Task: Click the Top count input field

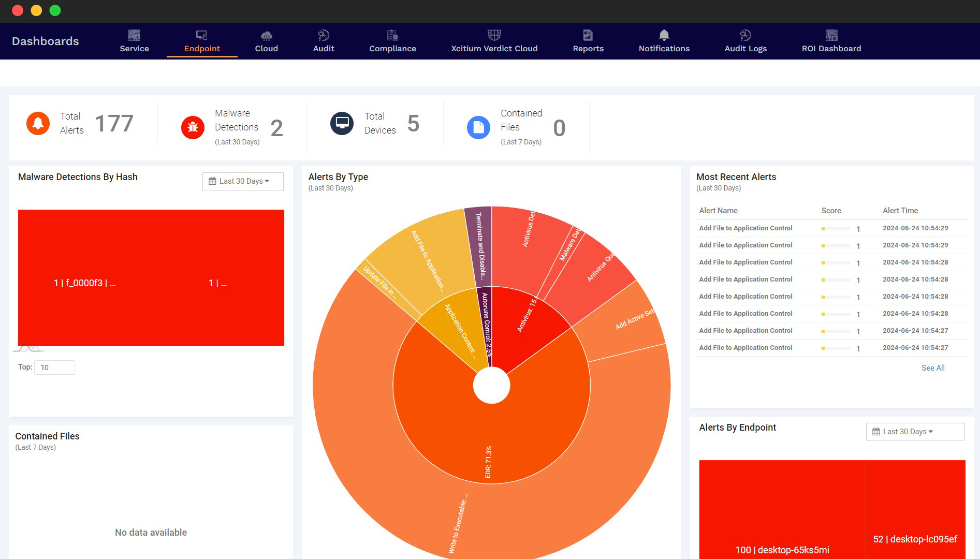Action: click(54, 367)
